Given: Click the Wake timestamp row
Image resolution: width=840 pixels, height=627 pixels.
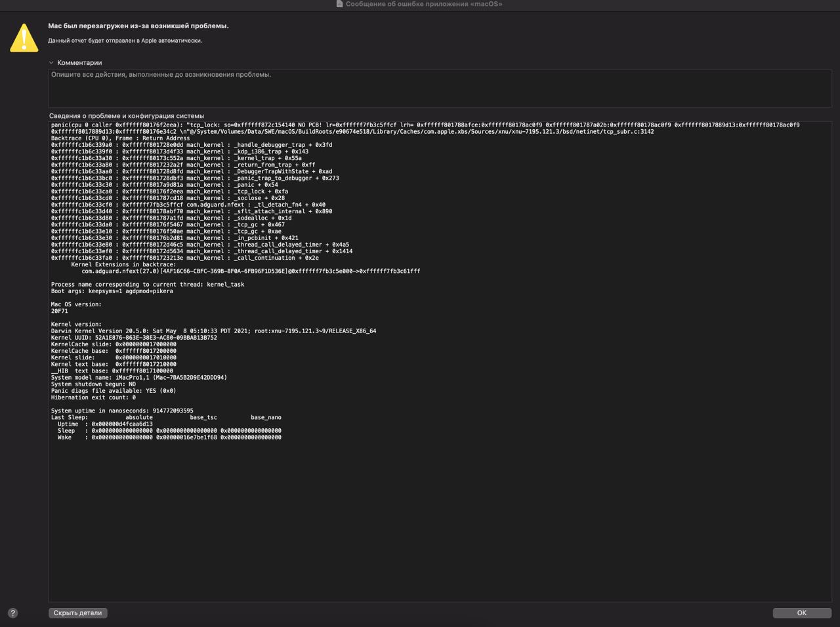Looking at the screenshot, I should tap(169, 437).
